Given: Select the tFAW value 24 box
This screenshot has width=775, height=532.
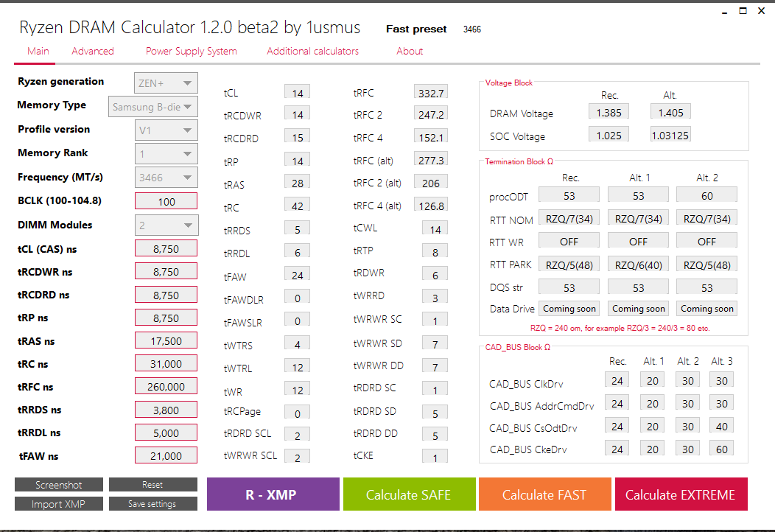Looking at the screenshot, I should pos(298,274).
